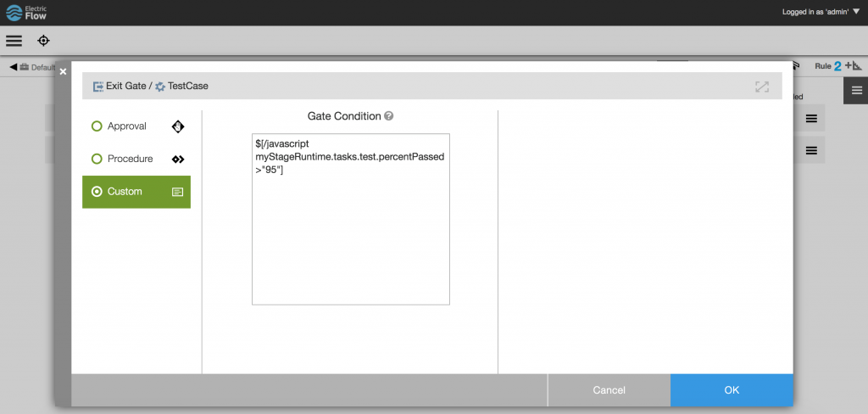Select the Custom radio button
The image size is (868, 414).
click(97, 192)
